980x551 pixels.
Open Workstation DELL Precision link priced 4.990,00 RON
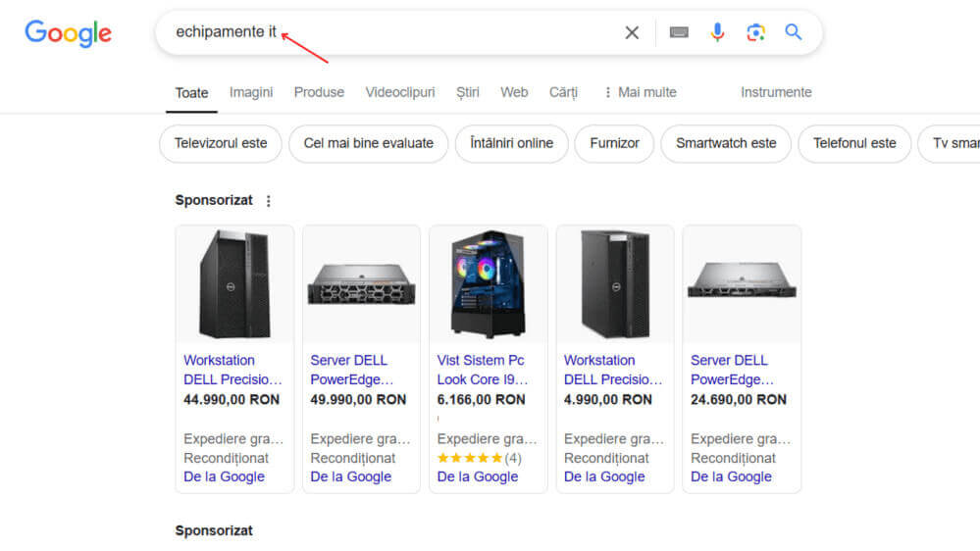tap(612, 370)
